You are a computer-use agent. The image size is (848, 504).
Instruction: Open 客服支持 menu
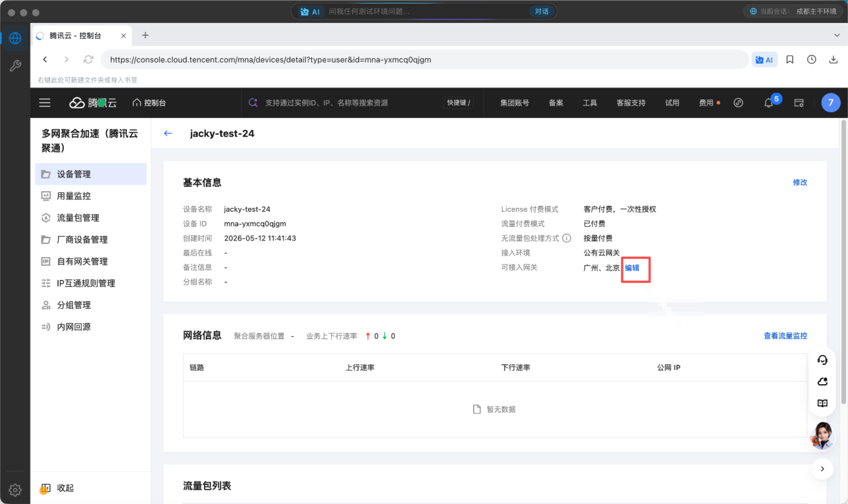(631, 103)
